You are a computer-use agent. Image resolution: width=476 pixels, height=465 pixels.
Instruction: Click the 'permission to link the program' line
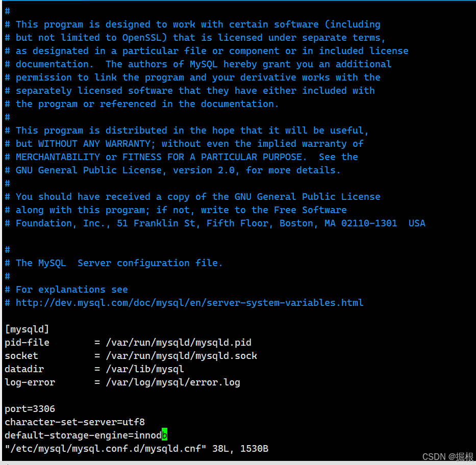pos(193,77)
